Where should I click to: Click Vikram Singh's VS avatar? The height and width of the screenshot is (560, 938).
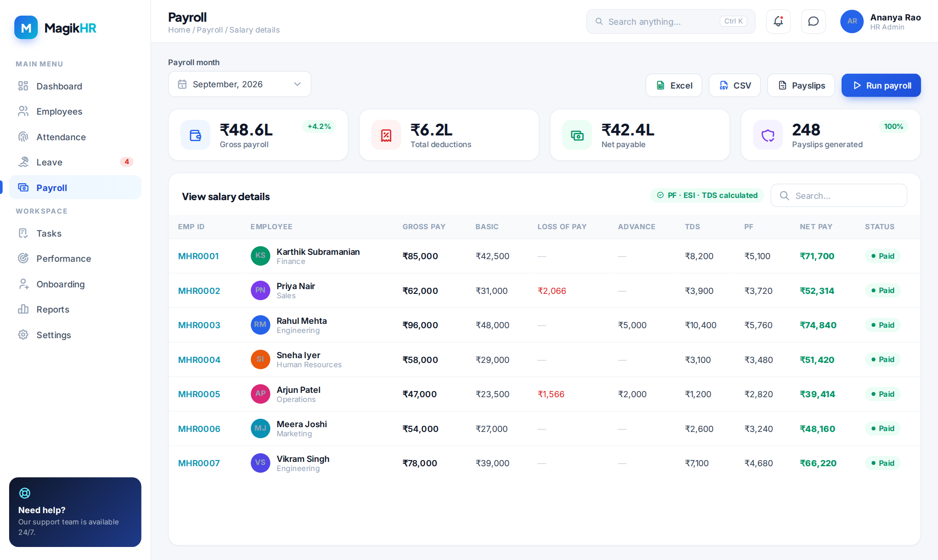pyautogui.click(x=260, y=463)
